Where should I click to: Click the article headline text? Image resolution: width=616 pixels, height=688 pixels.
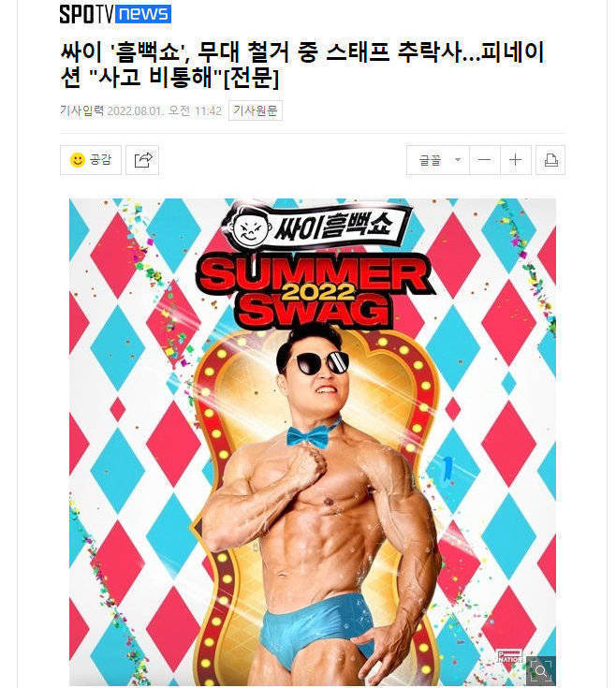301,65
